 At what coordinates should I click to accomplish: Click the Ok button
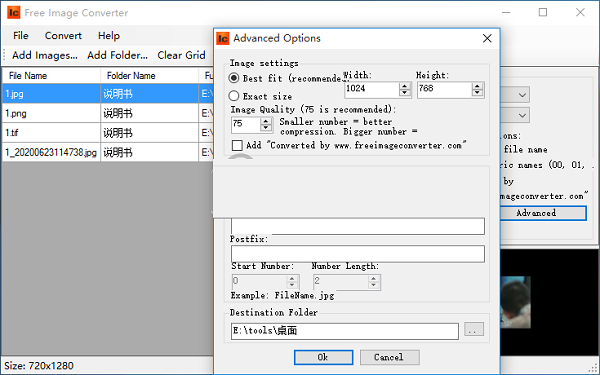click(323, 357)
